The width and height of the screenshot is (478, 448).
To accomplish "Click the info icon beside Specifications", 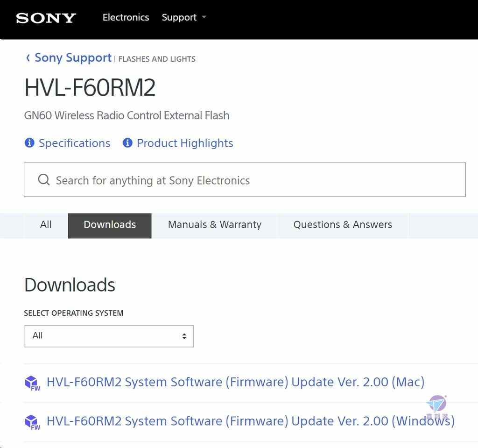I will coord(29,142).
